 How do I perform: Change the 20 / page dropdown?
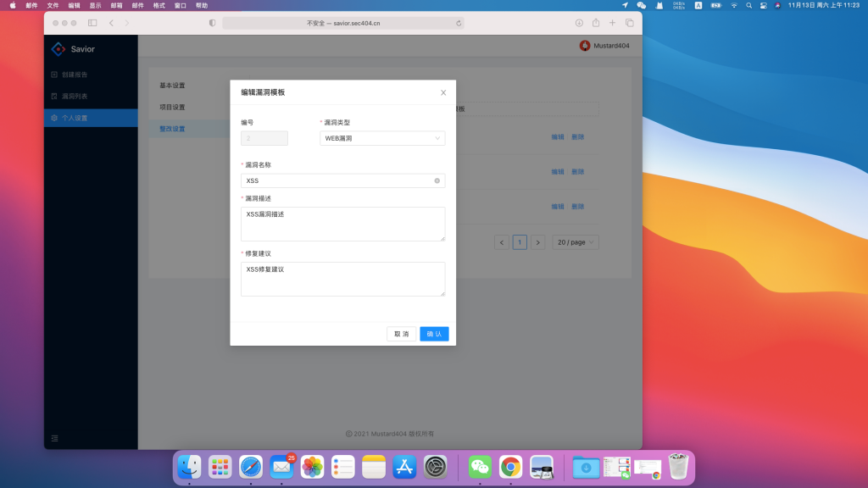(575, 241)
